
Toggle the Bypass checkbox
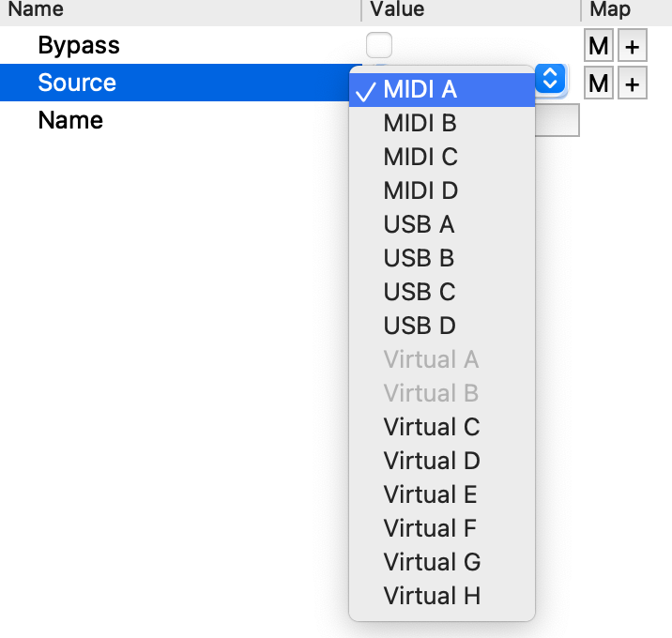click(x=379, y=45)
